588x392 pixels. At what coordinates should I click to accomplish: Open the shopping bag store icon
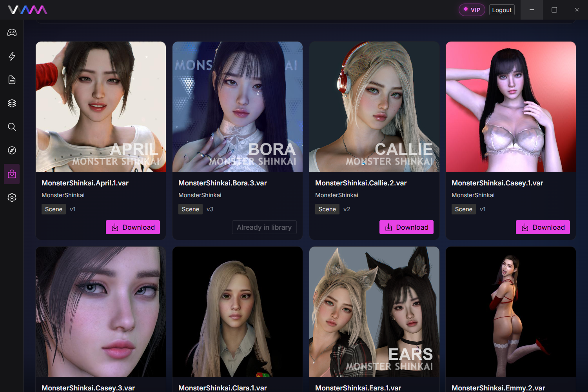12,174
